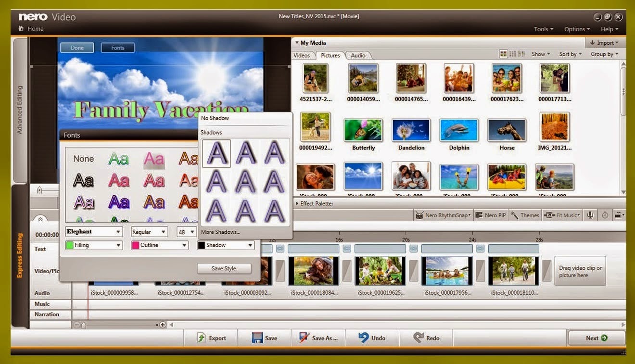Open the Options menu
Viewport: 635px width, 364px height.
tap(577, 29)
